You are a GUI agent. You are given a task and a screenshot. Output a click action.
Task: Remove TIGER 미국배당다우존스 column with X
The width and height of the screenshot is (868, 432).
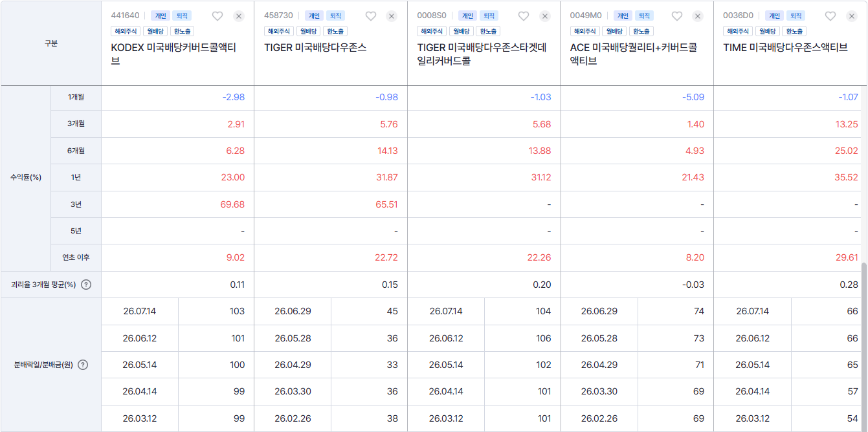(392, 16)
